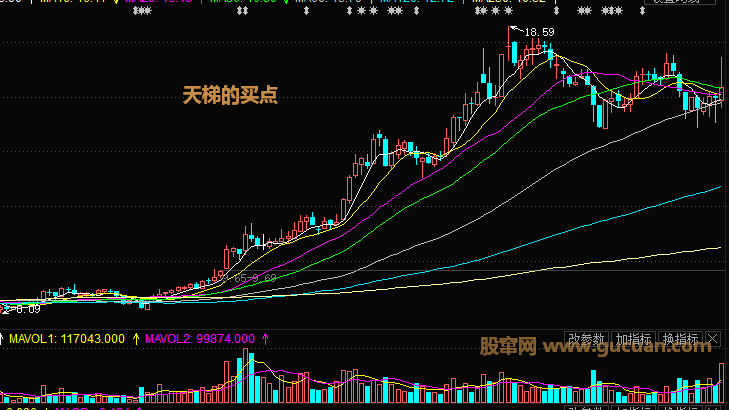Click the white arrow pointing to 18.59 high

point(516,30)
